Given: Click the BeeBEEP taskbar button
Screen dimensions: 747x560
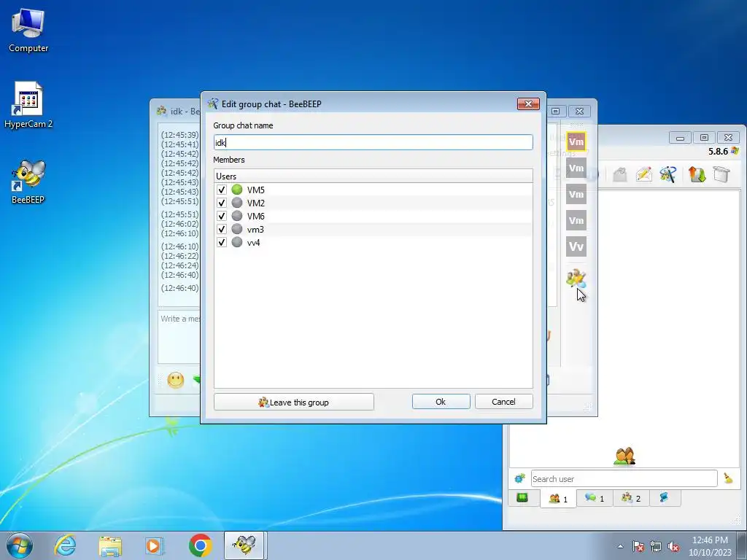Looking at the screenshot, I should [x=244, y=545].
